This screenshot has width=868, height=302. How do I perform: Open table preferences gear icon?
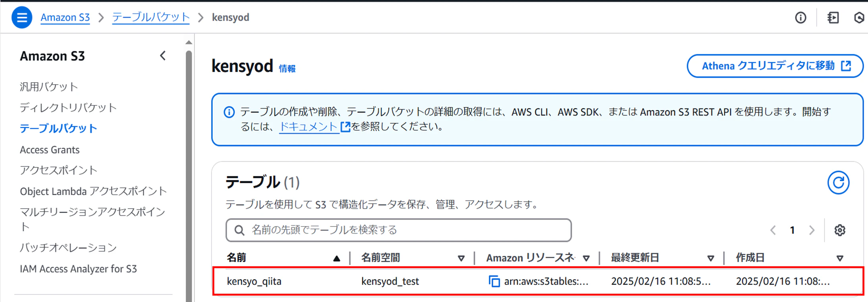840,230
